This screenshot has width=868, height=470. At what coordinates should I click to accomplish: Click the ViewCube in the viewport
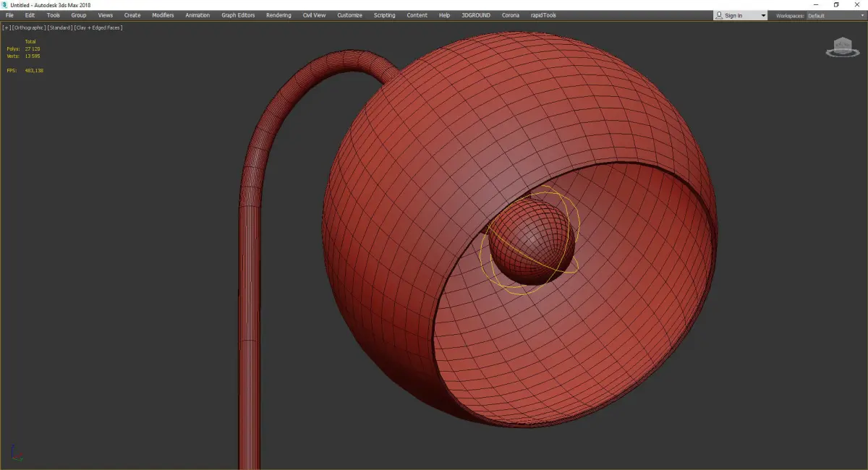(x=841, y=48)
